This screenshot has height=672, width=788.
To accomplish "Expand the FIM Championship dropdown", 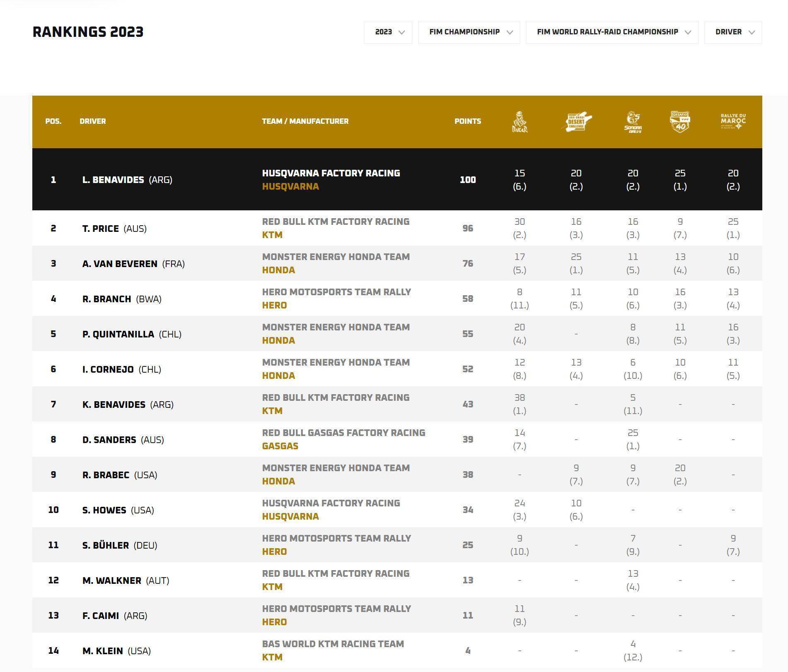I will (469, 32).
